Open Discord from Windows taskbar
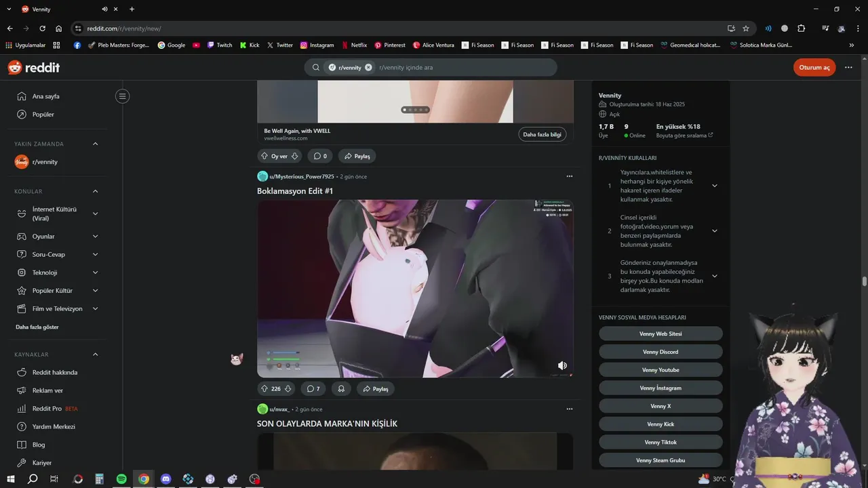This screenshot has width=868, height=488. (166, 479)
